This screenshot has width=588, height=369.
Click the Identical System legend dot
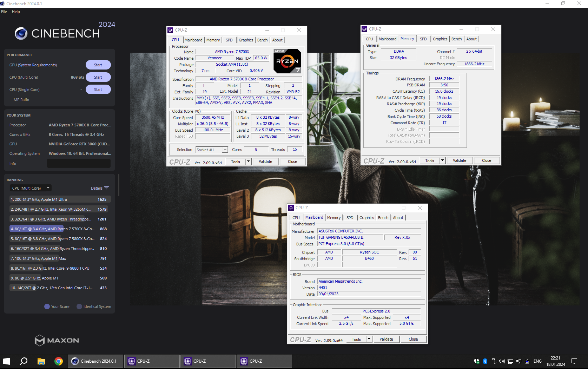[79, 307]
